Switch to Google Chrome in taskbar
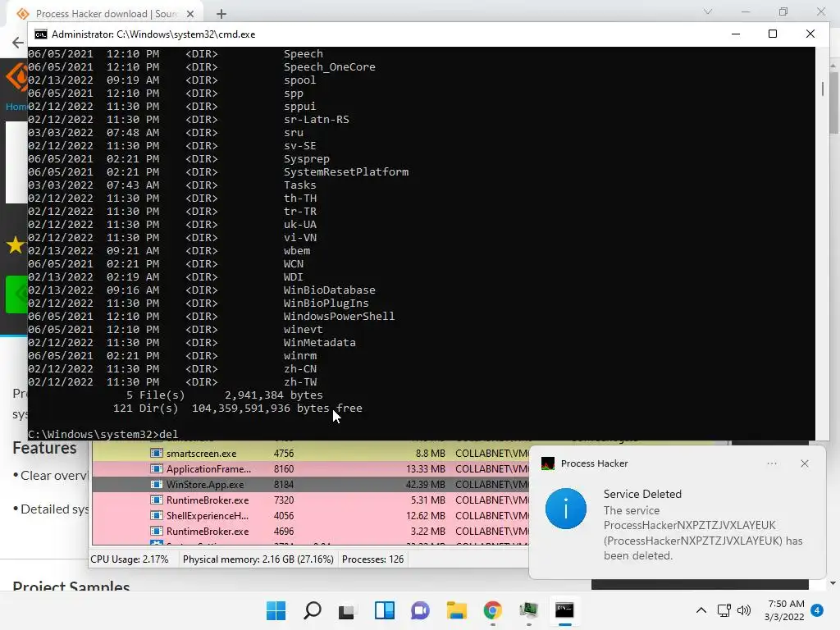Screen dimensions: 840x630 point(492,610)
